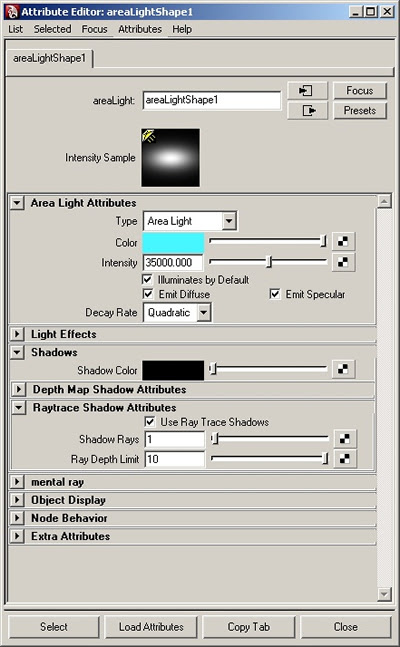Click the Intensity map checker icon
The width and height of the screenshot is (400, 647).
[x=343, y=262]
